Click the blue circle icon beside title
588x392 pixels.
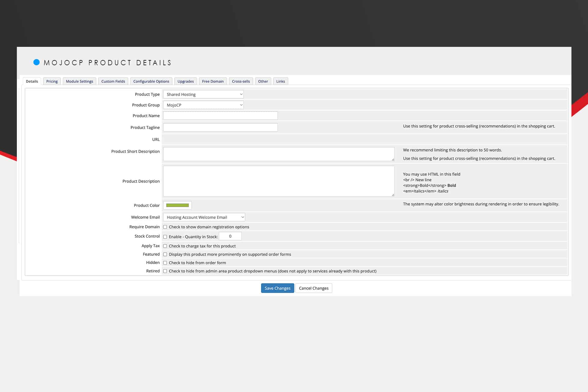click(36, 62)
